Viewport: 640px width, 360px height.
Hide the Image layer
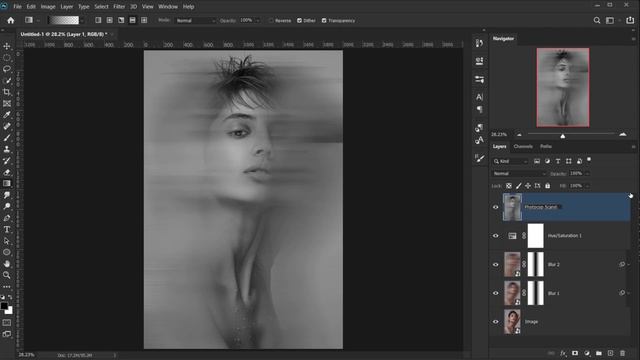point(496,322)
